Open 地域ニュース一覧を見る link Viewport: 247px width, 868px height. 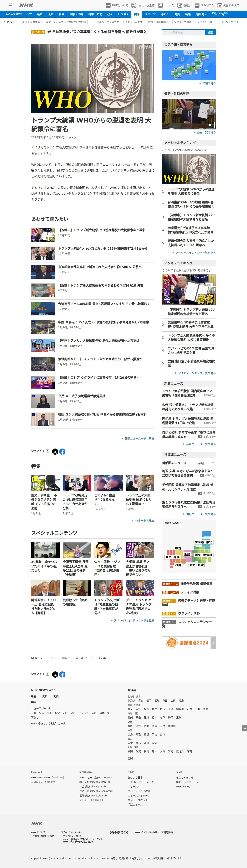pos(199,514)
